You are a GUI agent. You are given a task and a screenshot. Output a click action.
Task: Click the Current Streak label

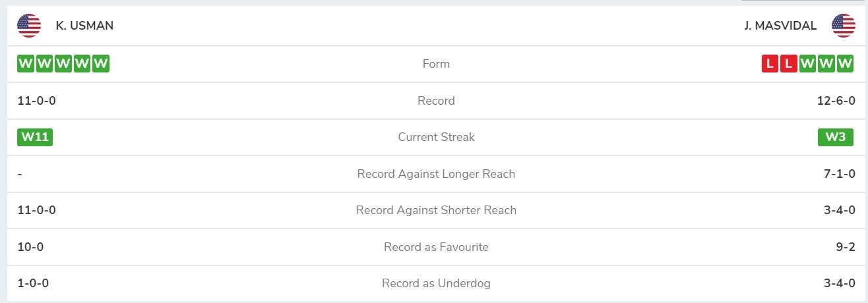436,137
